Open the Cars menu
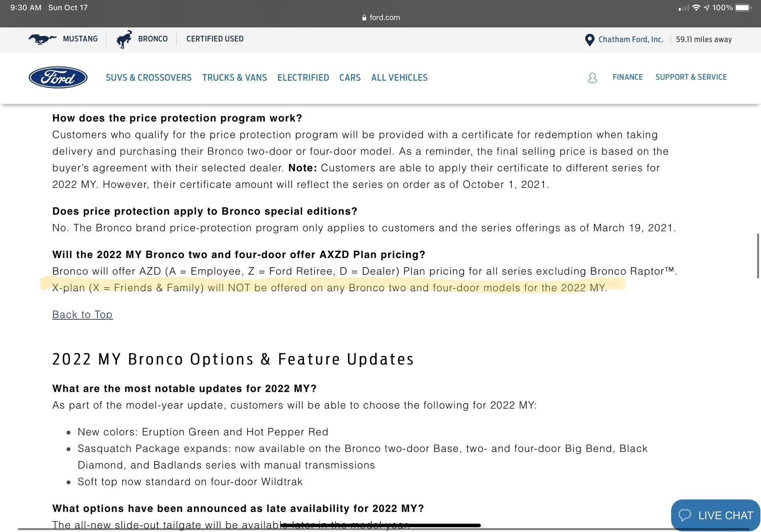This screenshot has height=532, width=761. click(350, 77)
